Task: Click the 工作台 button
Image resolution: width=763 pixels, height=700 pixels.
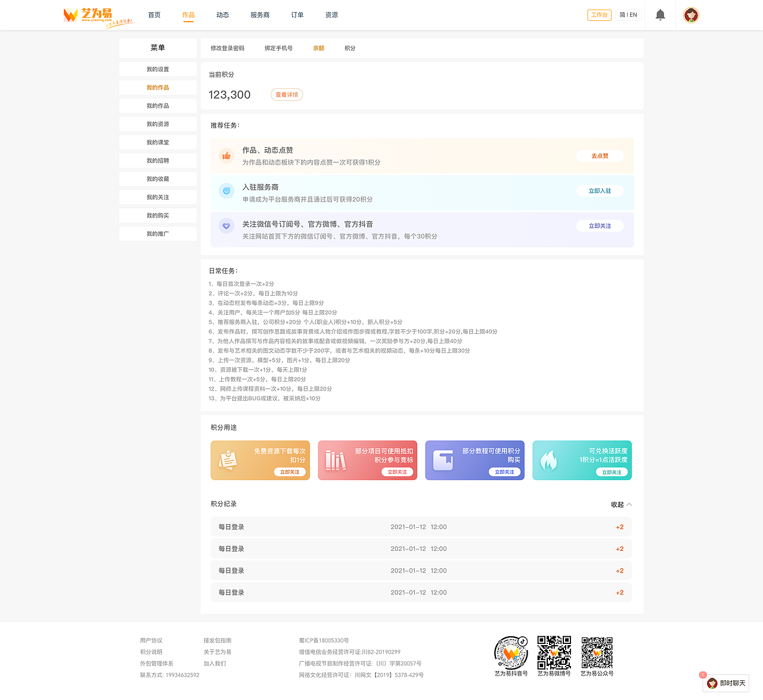Action: pos(599,15)
